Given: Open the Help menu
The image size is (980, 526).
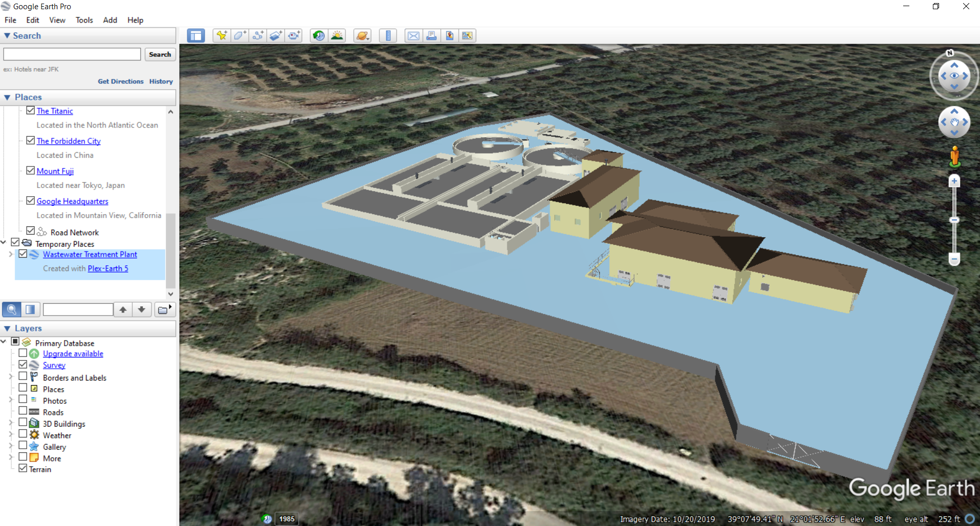Looking at the screenshot, I should pos(135,20).
